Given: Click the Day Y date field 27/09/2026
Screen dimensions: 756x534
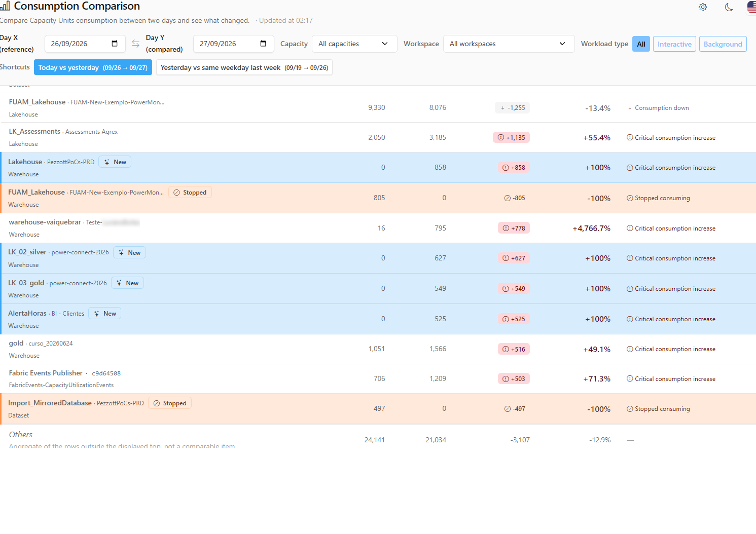Looking at the screenshot, I should (233, 44).
